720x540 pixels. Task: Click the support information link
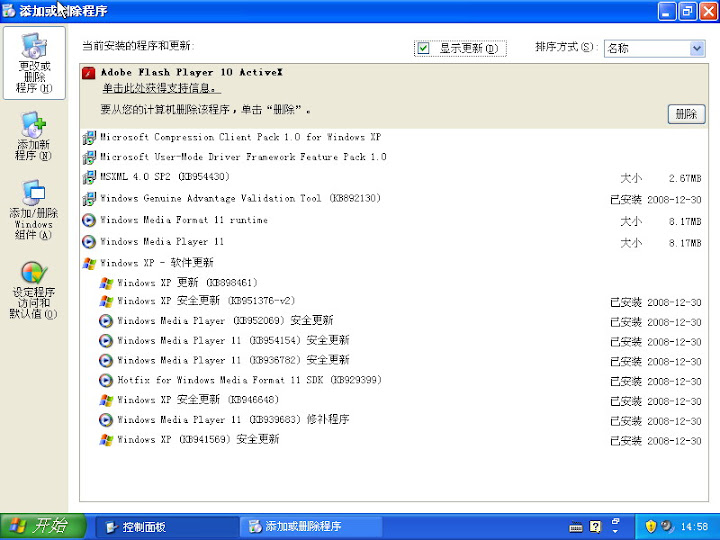[x=159, y=88]
